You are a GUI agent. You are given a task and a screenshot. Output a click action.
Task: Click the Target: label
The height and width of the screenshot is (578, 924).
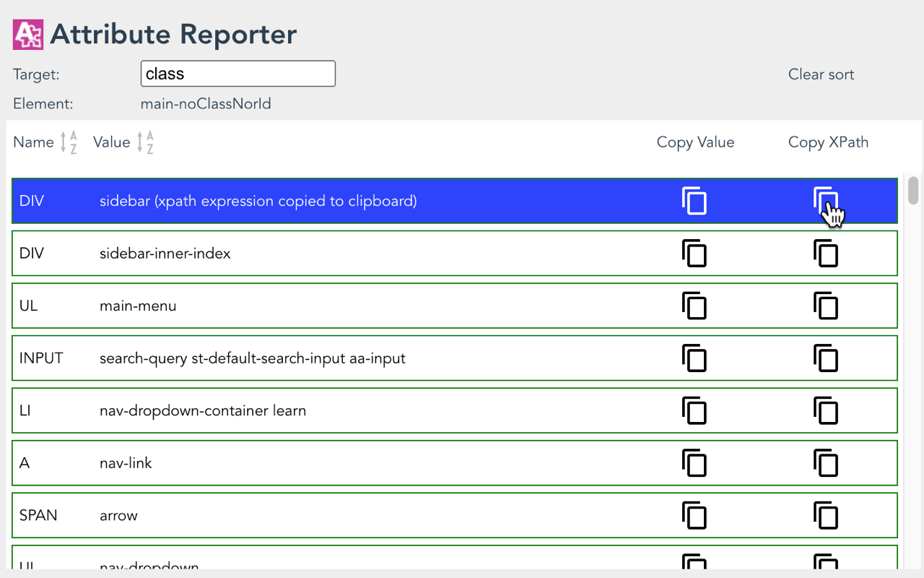pos(36,74)
